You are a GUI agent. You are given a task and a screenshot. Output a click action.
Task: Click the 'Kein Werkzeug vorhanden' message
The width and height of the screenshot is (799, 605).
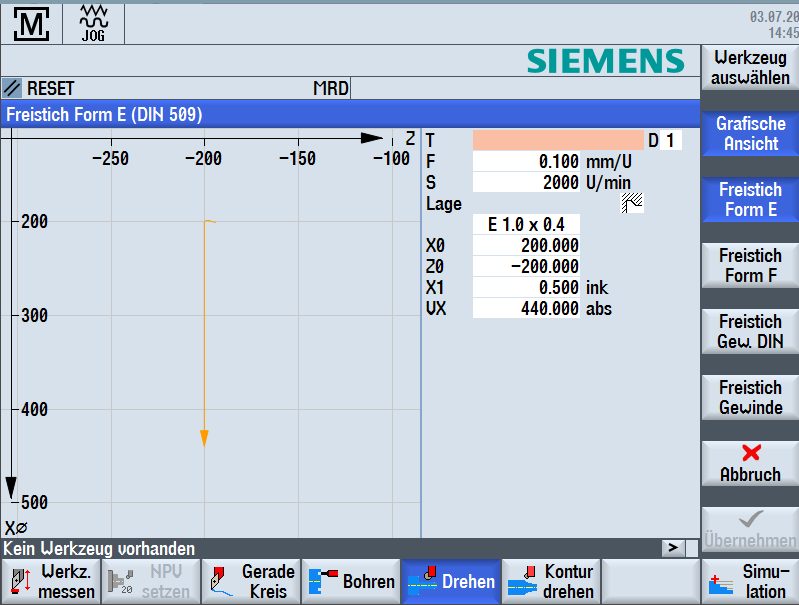pyautogui.click(x=99, y=548)
